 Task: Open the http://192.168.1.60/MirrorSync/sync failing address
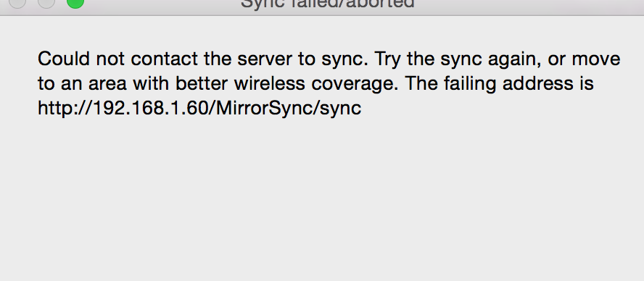point(199,109)
